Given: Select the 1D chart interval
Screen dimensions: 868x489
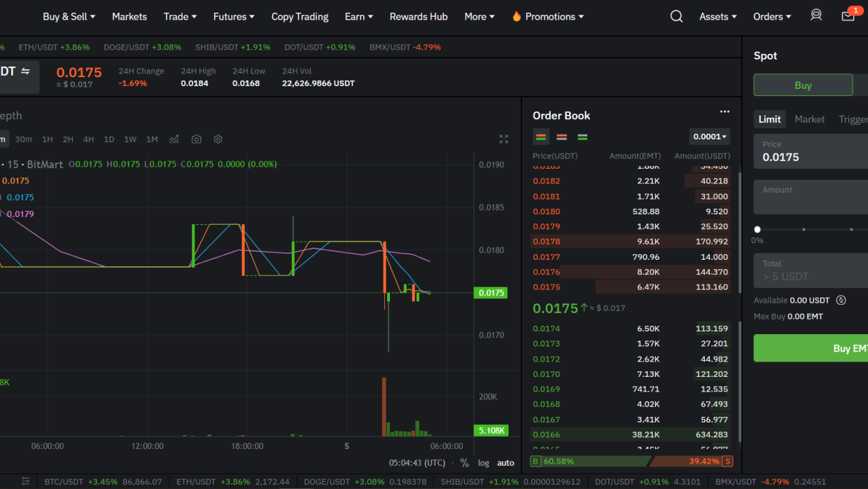Looking at the screenshot, I should 109,139.
